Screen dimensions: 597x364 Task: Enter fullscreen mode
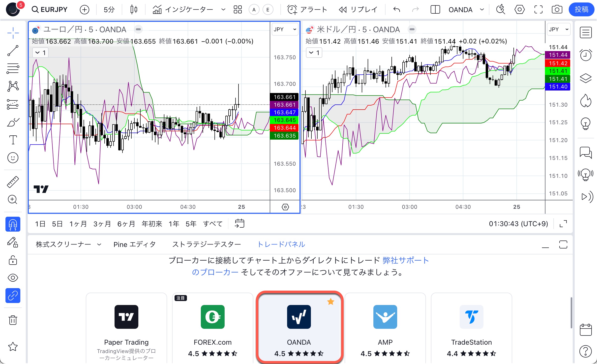(538, 10)
